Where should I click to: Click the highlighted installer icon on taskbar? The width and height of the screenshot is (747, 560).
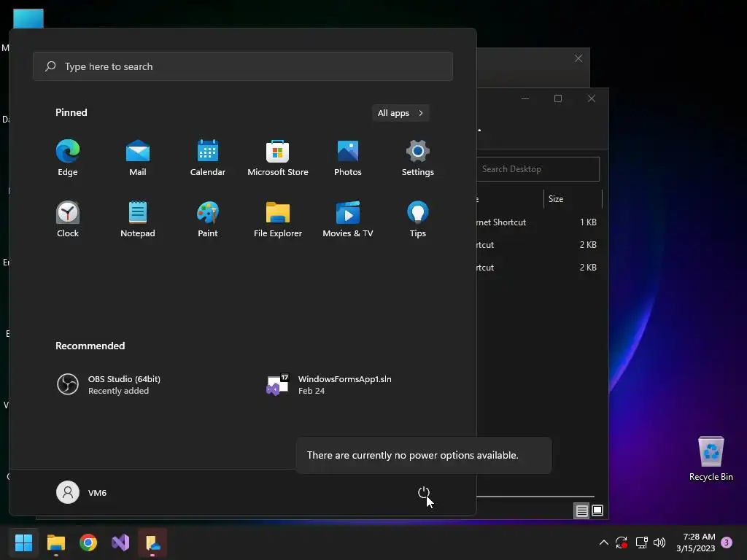click(152, 542)
